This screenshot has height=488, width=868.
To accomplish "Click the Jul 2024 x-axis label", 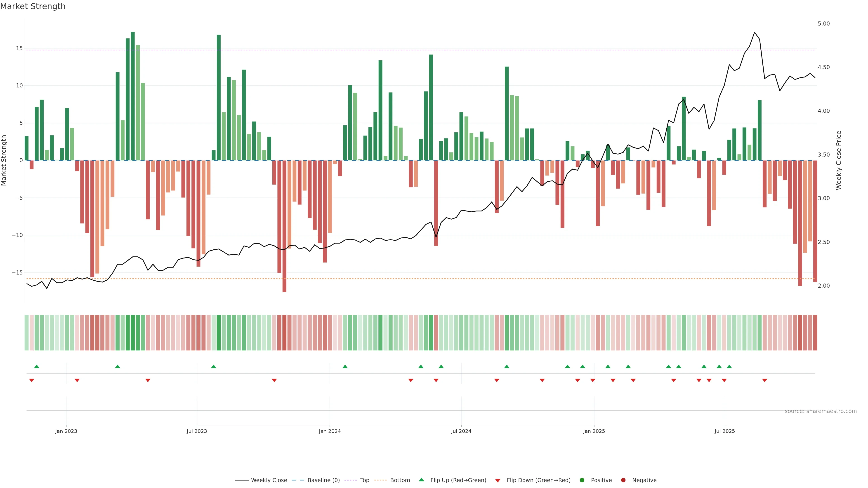I will pyautogui.click(x=461, y=431).
